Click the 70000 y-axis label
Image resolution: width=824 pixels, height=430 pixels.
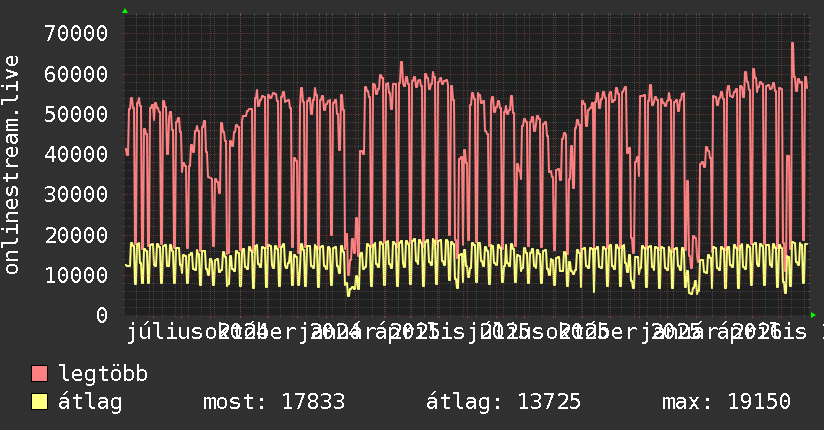click(x=76, y=34)
